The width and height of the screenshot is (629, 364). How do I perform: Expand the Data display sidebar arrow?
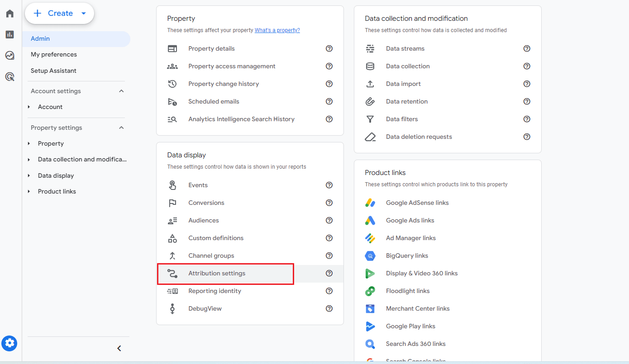pyautogui.click(x=29, y=175)
